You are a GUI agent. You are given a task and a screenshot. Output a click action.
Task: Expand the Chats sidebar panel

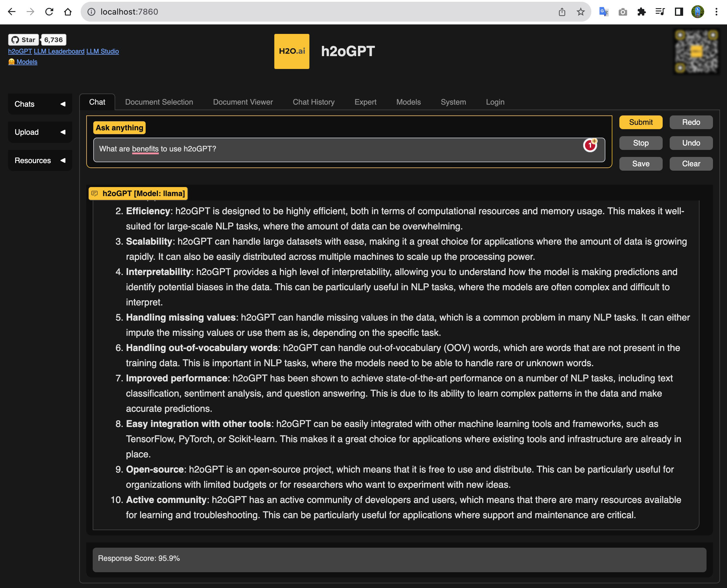tap(40, 104)
